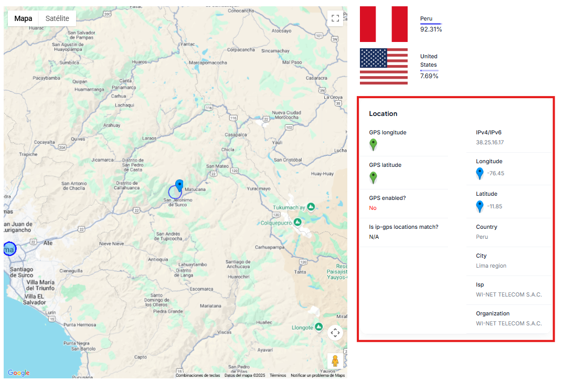
Task: Switch to the Satélite map view
Action: 57,18
